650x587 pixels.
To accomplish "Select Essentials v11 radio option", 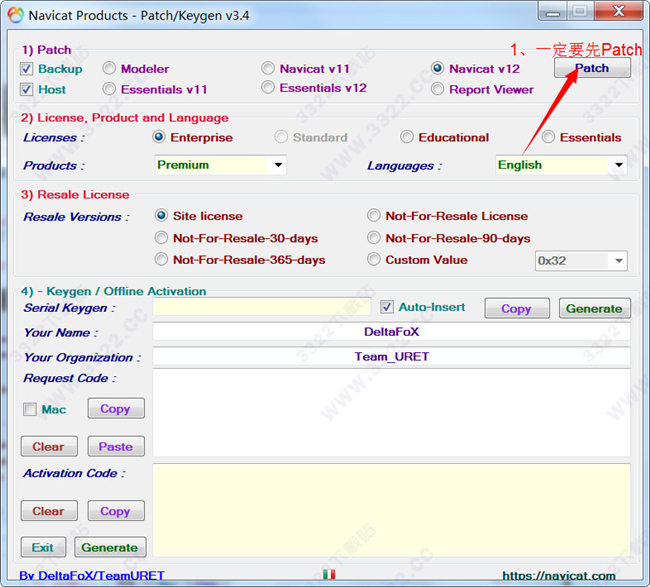I will coord(109,89).
